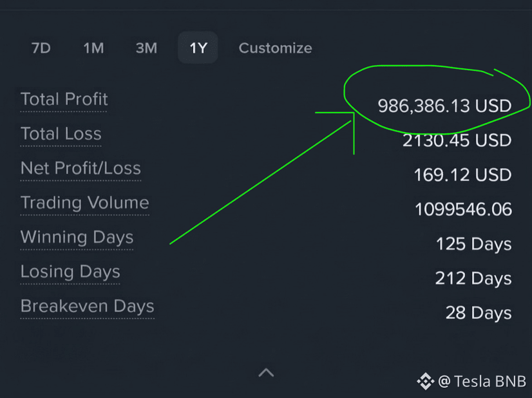532x398 pixels.
Task: Click the @ Tesla BNB watermark text
Action: pyautogui.click(x=482, y=381)
